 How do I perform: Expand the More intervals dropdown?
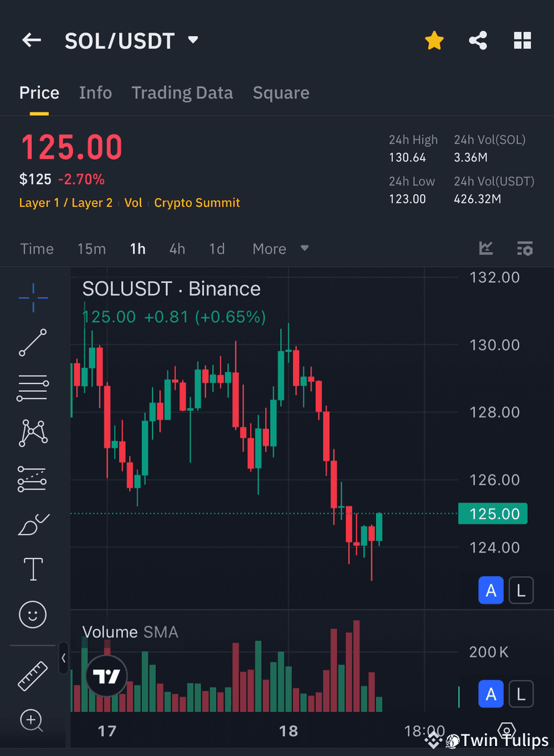pos(280,248)
